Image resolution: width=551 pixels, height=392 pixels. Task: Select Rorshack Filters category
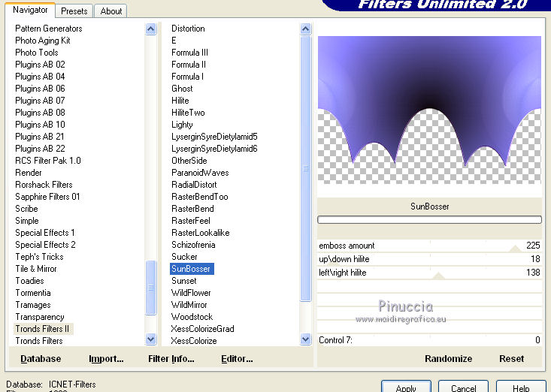click(x=44, y=185)
